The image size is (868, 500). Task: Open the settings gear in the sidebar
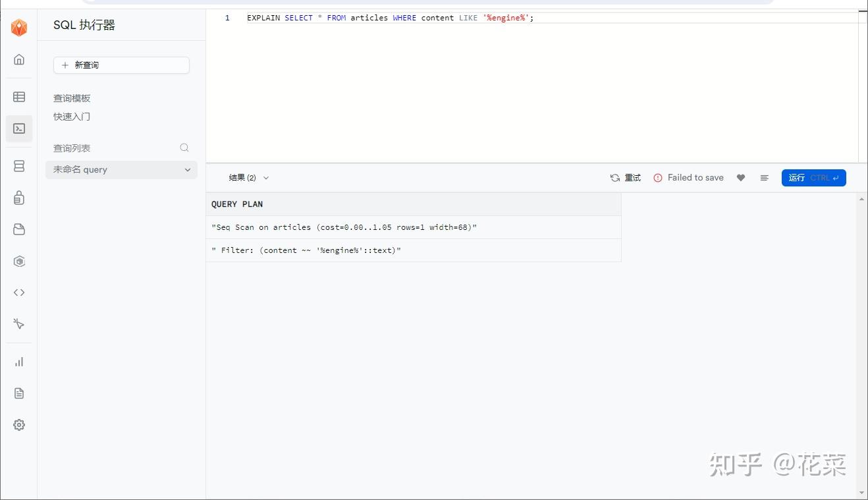point(19,424)
